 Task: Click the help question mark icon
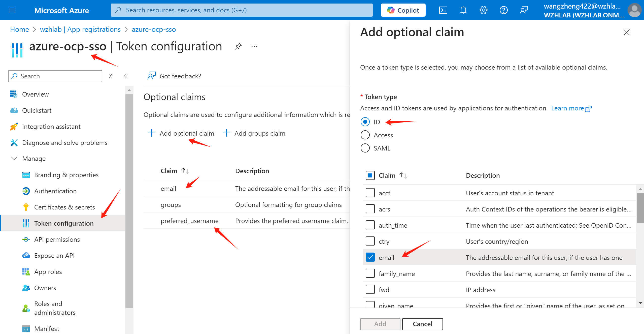point(503,10)
